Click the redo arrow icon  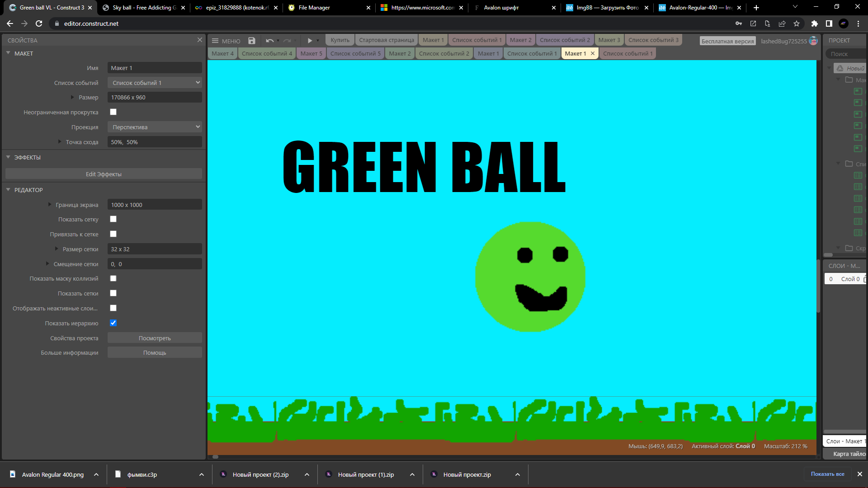click(287, 41)
